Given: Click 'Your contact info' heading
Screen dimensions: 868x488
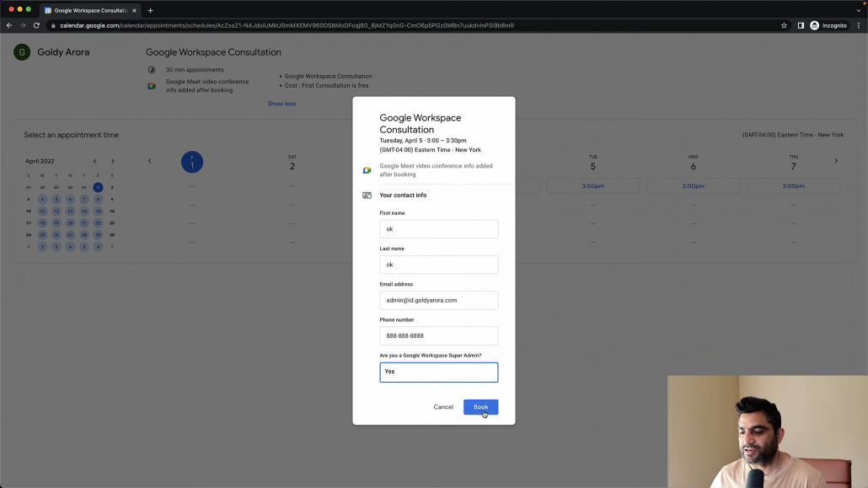Looking at the screenshot, I should pos(403,195).
